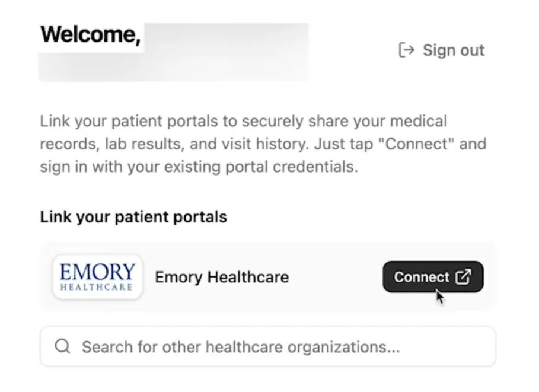Select the Emory Healthcare portal row

click(267, 276)
